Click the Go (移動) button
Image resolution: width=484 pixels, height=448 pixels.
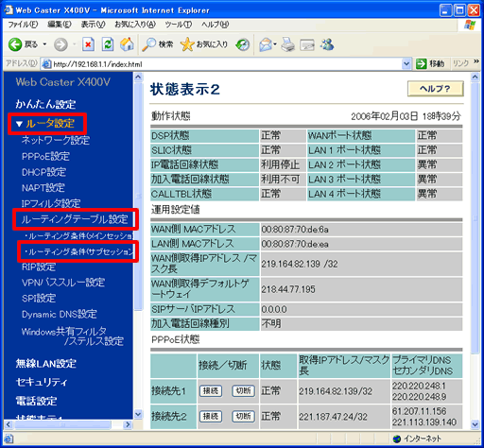tap(430, 64)
